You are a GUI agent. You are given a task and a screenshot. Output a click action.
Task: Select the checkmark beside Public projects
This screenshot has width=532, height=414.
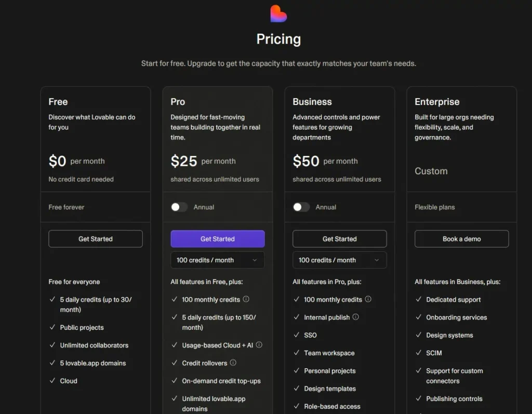click(52, 327)
